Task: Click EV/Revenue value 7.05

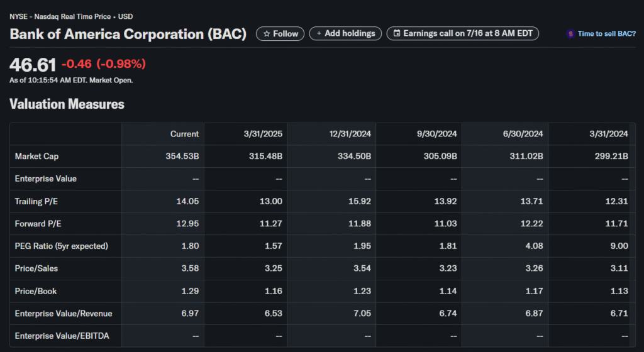Action: click(x=362, y=314)
